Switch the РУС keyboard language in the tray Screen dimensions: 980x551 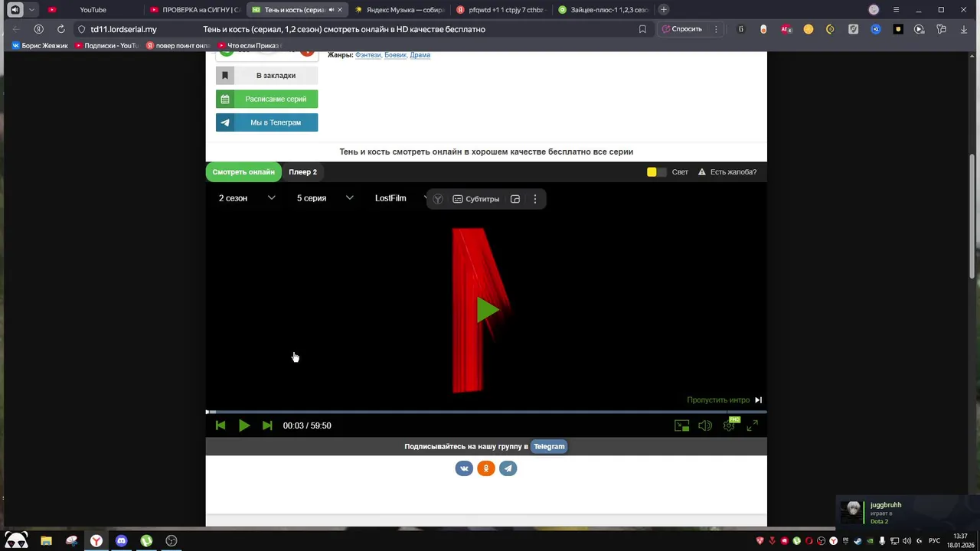(x=934, y=541)
